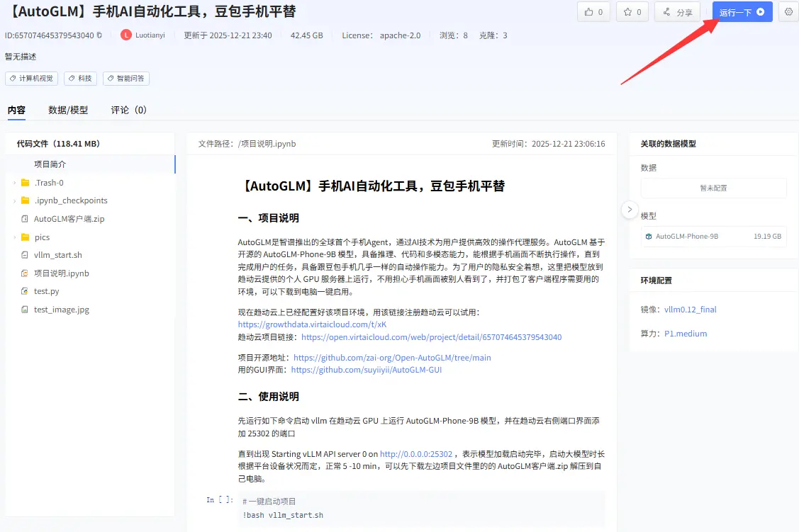Click the 代码文件 (118.41 MB) header
799x532 pixels.
(58, 144)
